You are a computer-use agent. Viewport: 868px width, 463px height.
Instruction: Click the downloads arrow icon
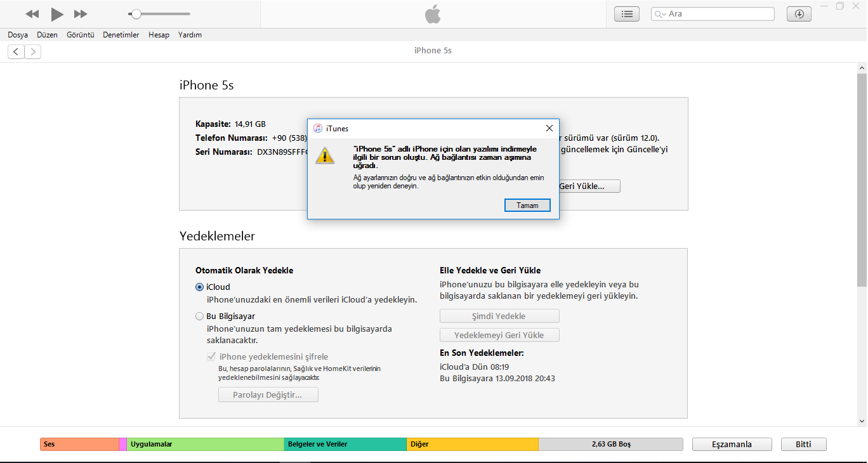(799, 14)
